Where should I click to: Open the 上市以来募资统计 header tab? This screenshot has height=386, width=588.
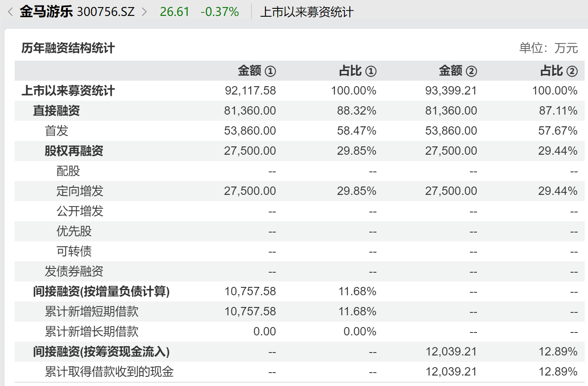tap(307, 12)
